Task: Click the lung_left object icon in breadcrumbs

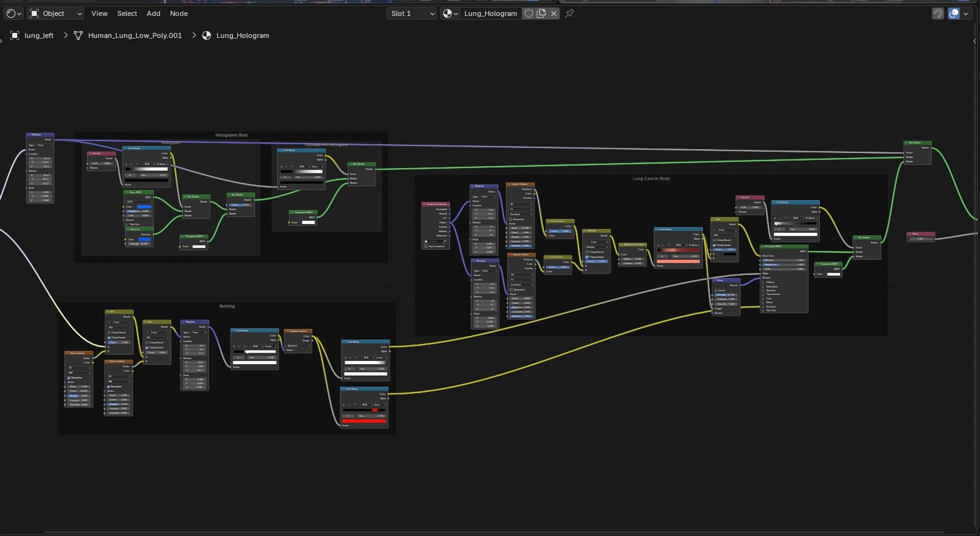Action: (15, 35)
